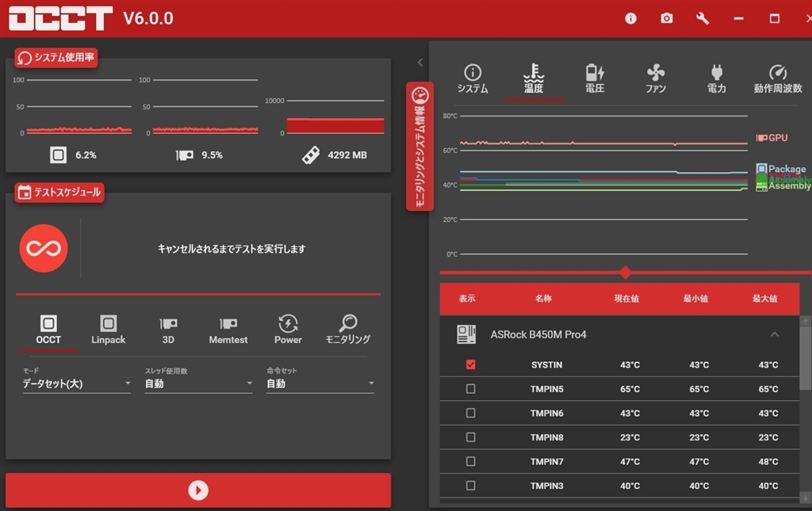
Task: Switch to the 電圧 voltage tab
Action: point(595,78)
